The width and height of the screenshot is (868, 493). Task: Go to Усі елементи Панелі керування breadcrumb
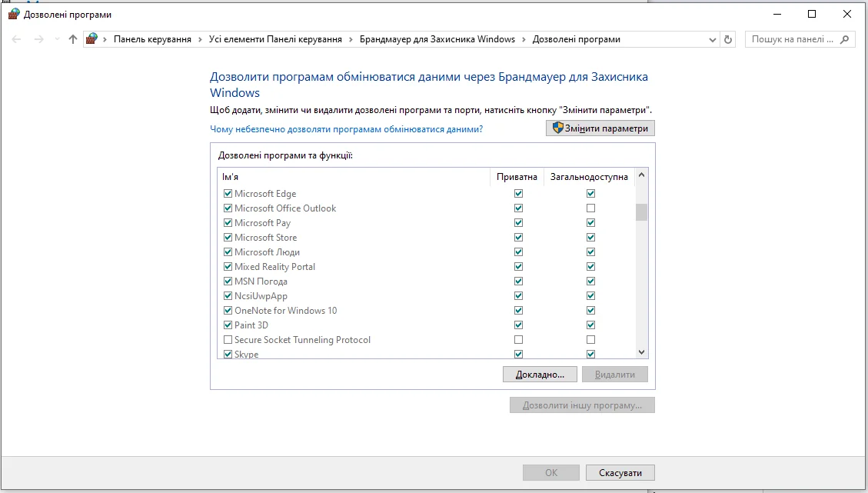(275, 39)
